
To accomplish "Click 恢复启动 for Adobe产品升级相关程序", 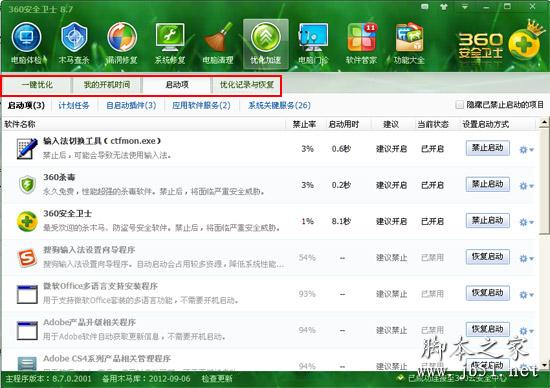I will click(x=488, y=329).
